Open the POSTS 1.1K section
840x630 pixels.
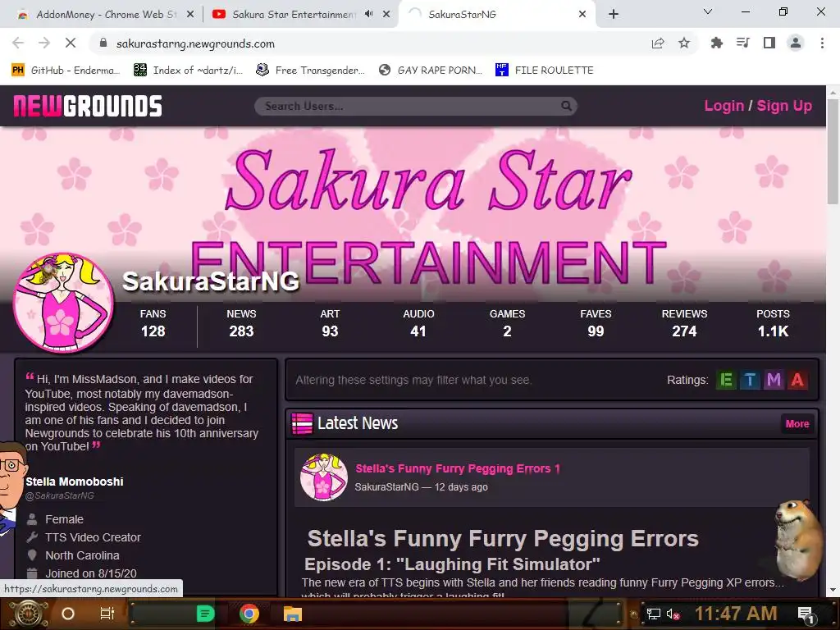pos(773,323)
